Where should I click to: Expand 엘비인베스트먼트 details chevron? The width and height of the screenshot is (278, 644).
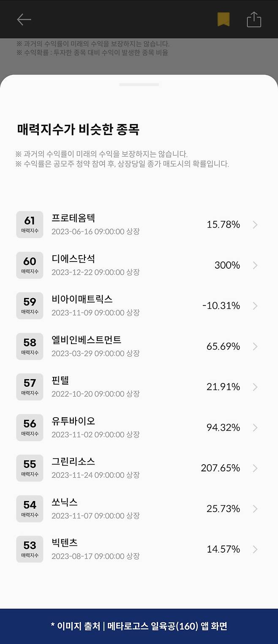click(255, 347)
